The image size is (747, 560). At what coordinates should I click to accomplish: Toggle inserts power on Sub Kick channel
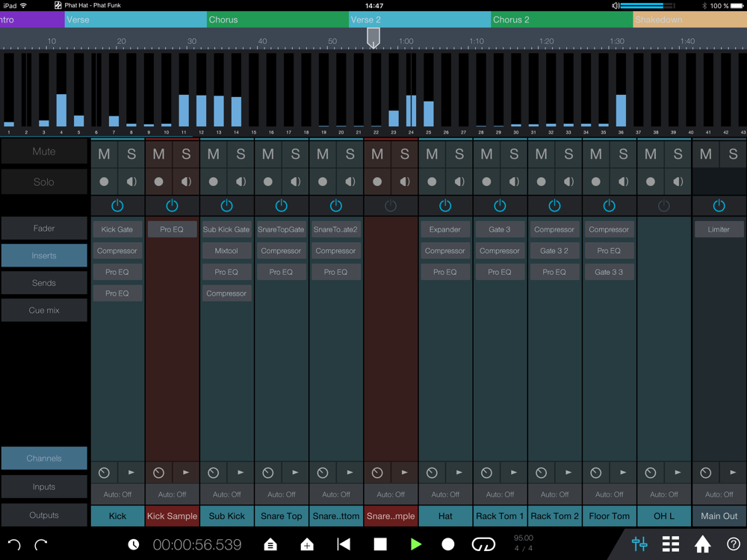point(226,205)
